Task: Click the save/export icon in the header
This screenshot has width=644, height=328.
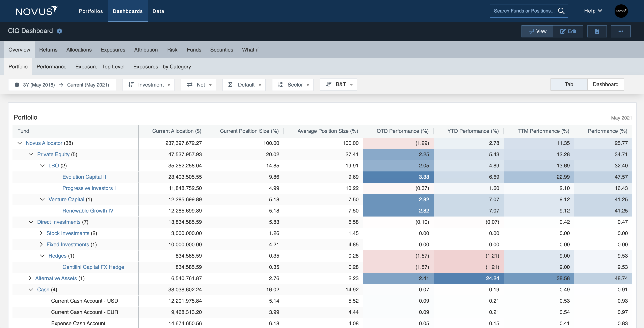Action: coord(597,31)
